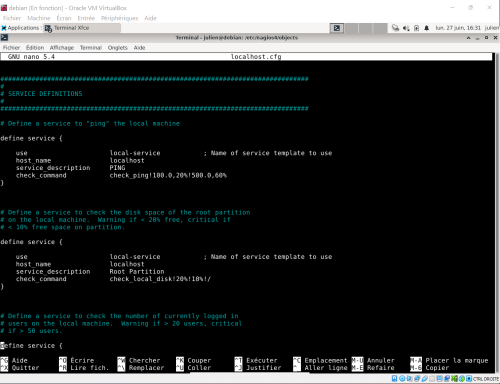500x384 pixels.
Task: Click the localhost.cfg filename in nano header
Action: 256,57
